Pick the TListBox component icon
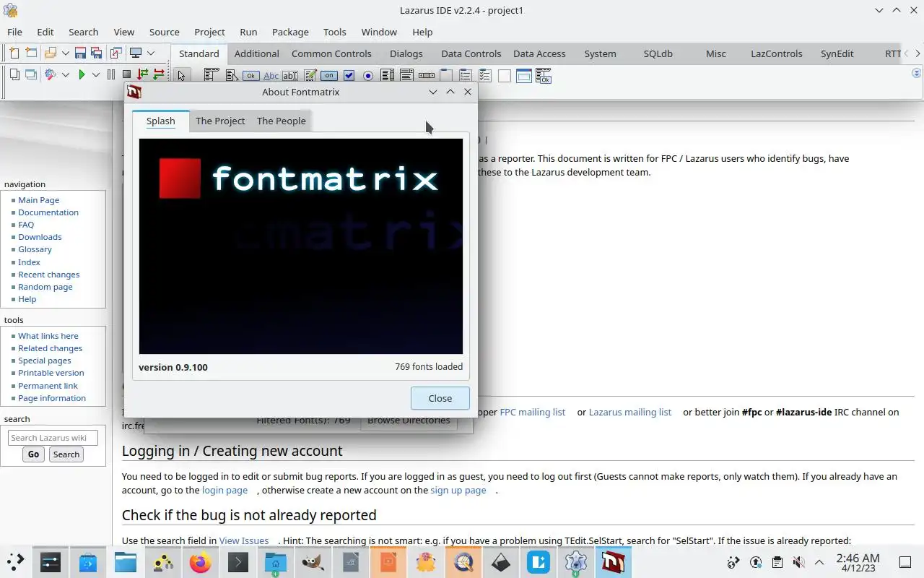This screenshot has height=578, width=924. coord(388,75)
